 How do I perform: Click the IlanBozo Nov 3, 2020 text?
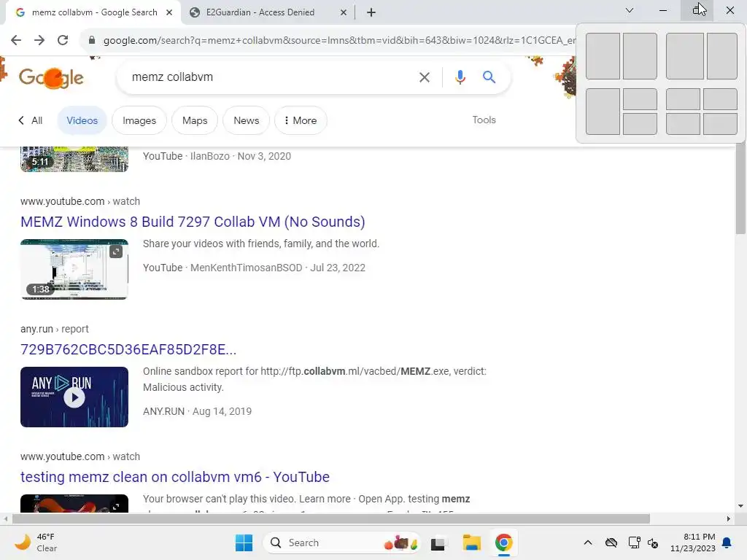[241, 156]
